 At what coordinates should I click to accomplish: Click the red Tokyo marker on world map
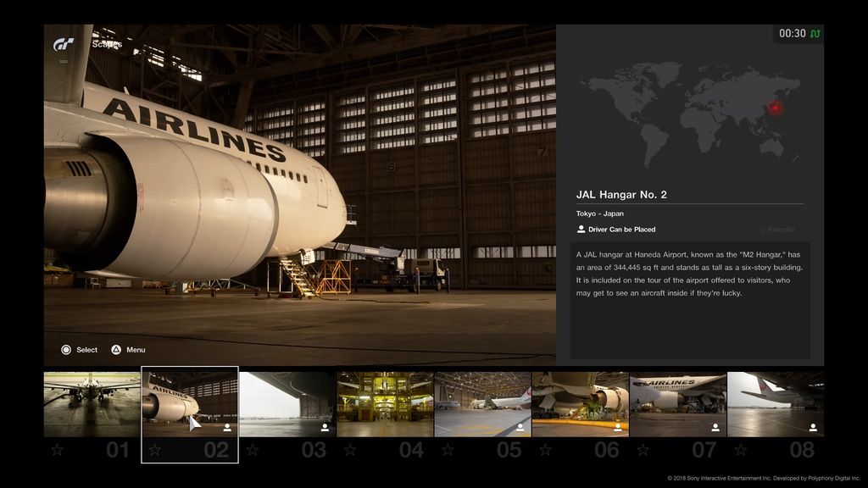(x=776, y=108)
